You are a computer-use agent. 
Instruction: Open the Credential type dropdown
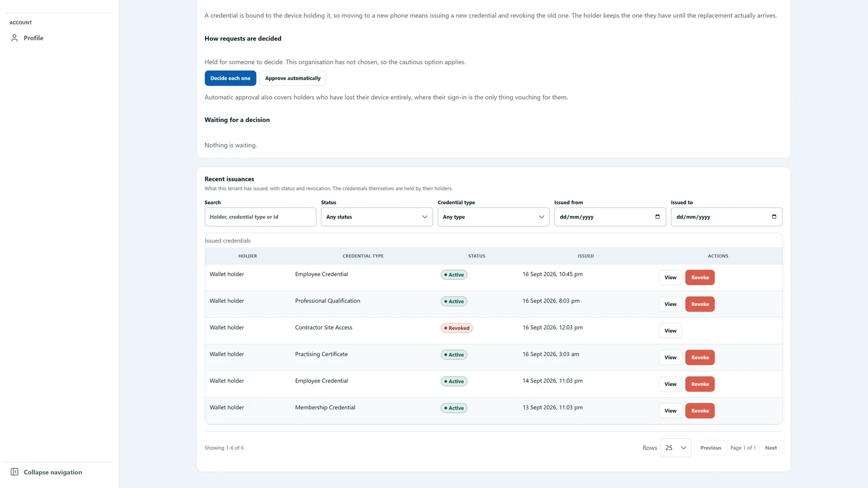(x=494, y=217)
